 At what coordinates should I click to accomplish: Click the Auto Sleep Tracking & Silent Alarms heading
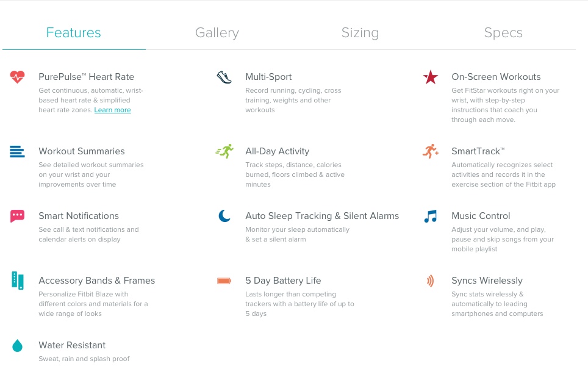coord(321,216)
